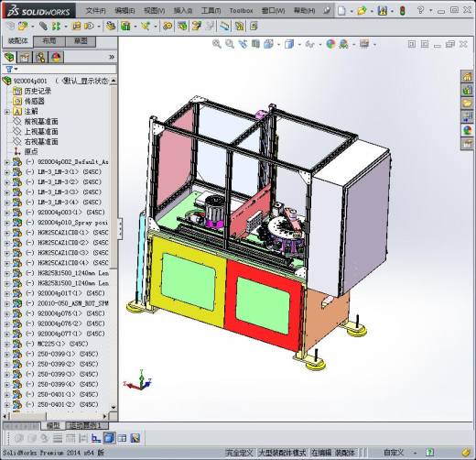Expand the MC225<1> component node
476x460 pixels.
point(6,345)
